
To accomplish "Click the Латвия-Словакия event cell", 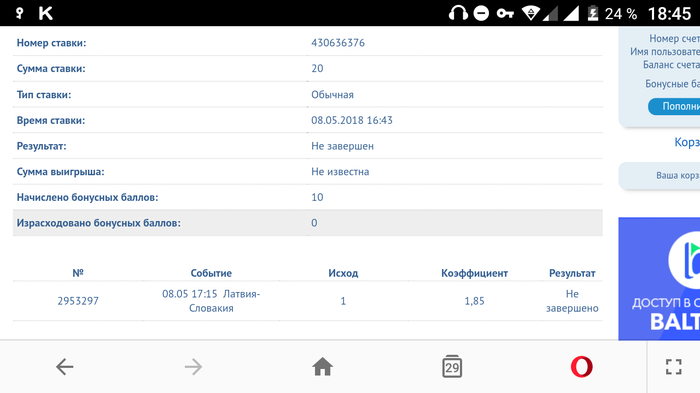I will (211, 301).
